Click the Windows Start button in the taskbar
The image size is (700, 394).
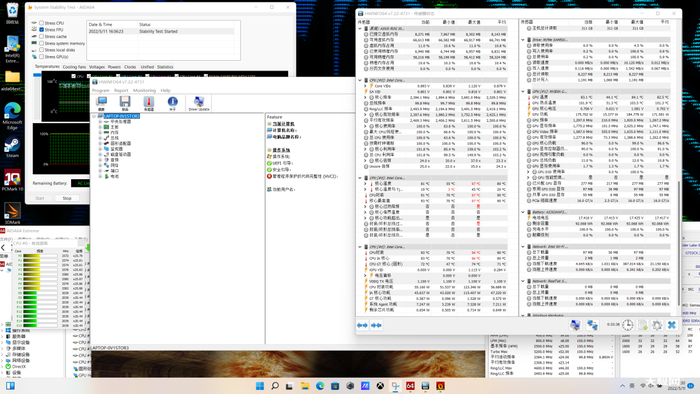(260, 386)
